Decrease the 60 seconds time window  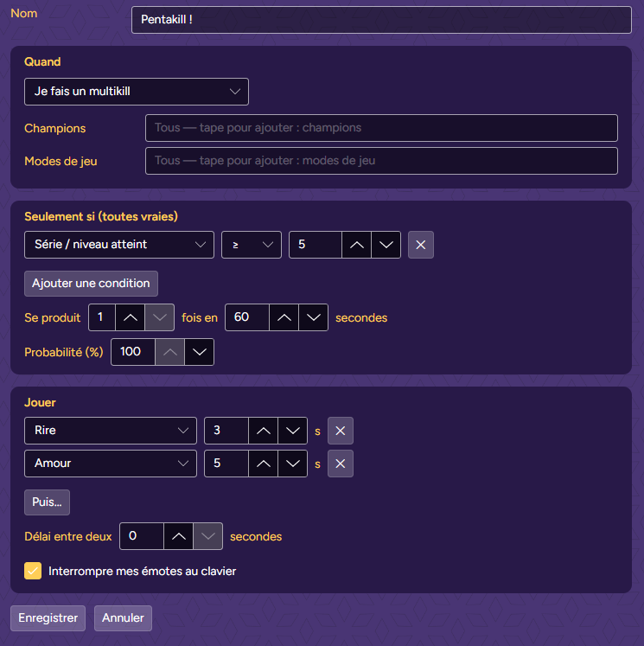(313, 317)
